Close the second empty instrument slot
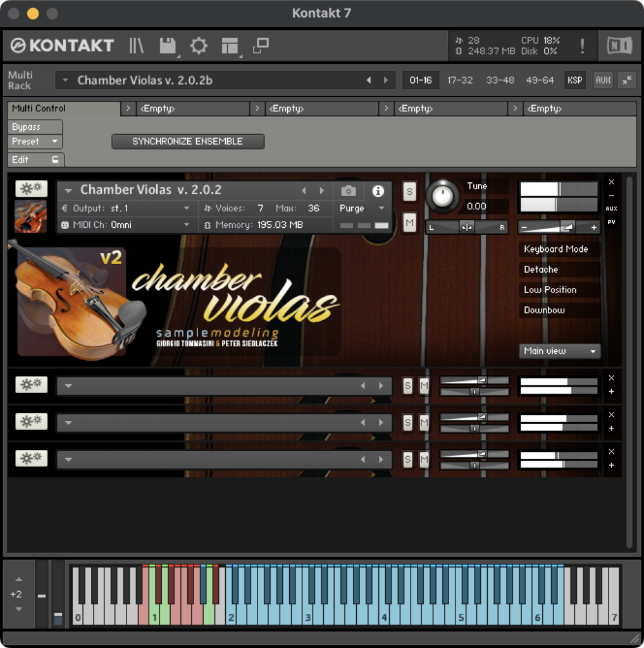The width and height of the screenshot is (644, 648). 611,378
